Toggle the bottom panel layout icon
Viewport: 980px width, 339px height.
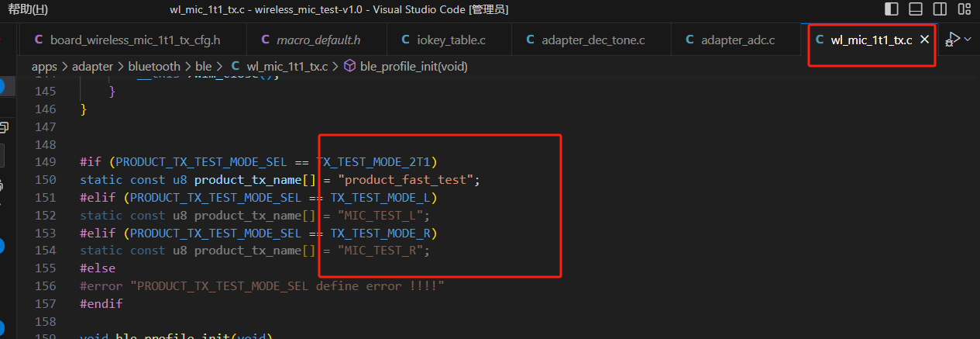tap(916, 9)
